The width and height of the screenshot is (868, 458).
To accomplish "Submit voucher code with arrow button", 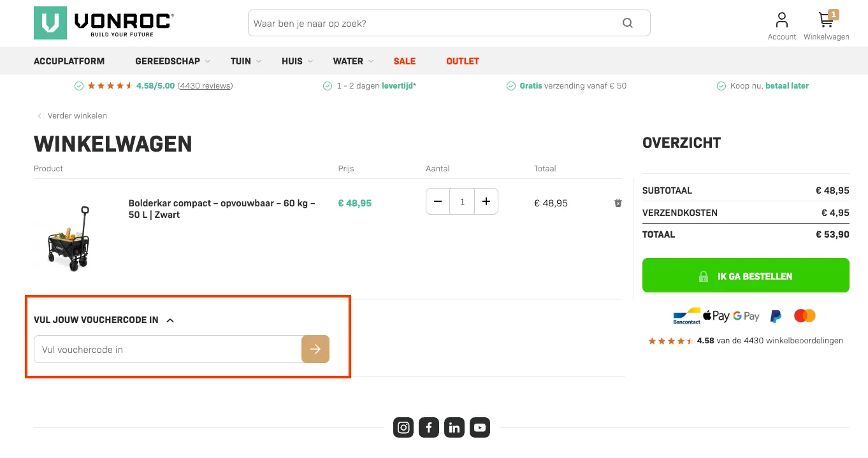I will [315, 349].
